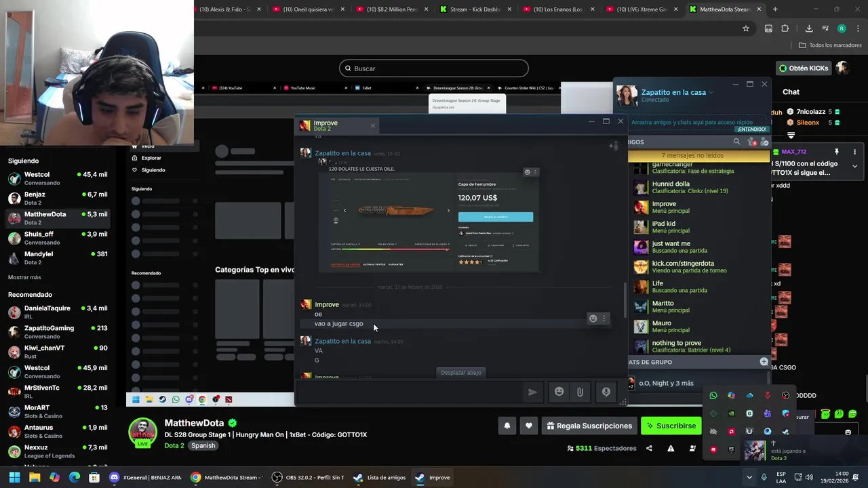
Task: Share the MatthewDota stream
Action: [x=649, y=448]
